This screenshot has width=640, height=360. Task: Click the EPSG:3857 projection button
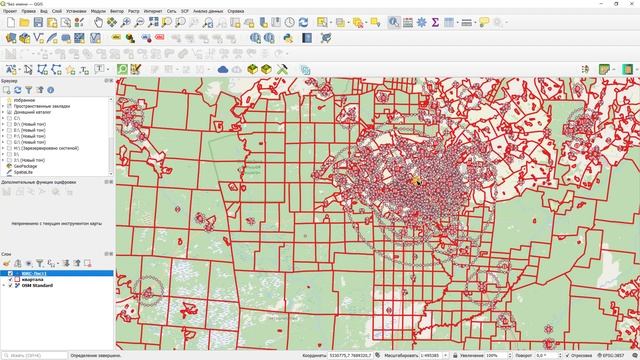tap(610, 356)
